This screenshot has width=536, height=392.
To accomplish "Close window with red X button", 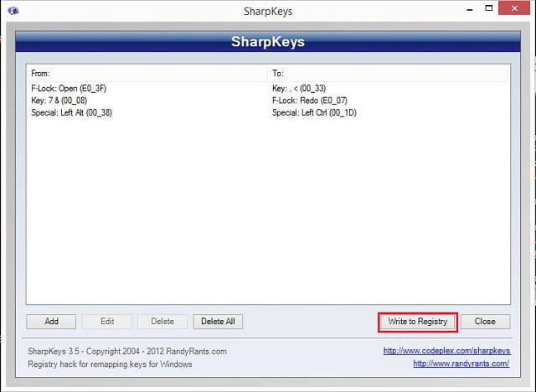I will point(514,8).
